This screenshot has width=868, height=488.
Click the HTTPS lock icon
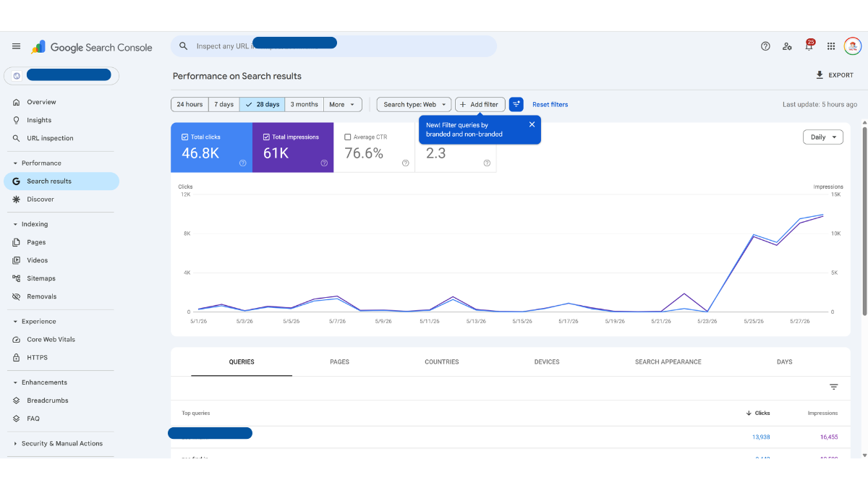click(x=17, y=357)
